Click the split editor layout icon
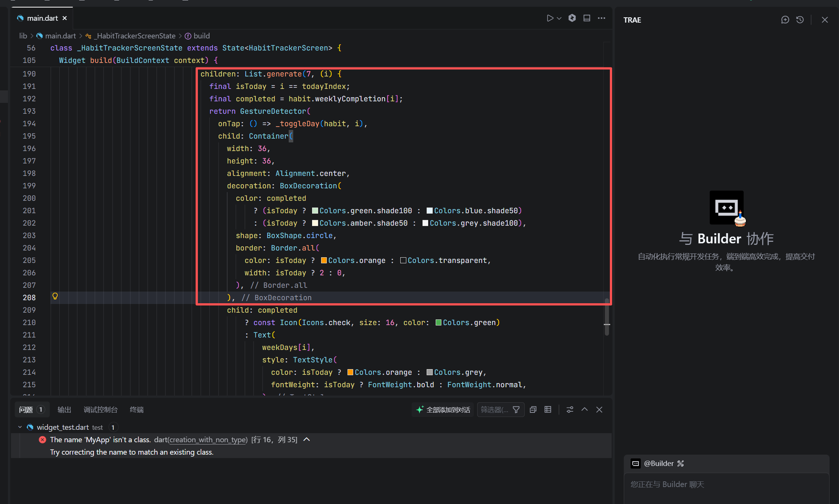 [x=587, y=18]
